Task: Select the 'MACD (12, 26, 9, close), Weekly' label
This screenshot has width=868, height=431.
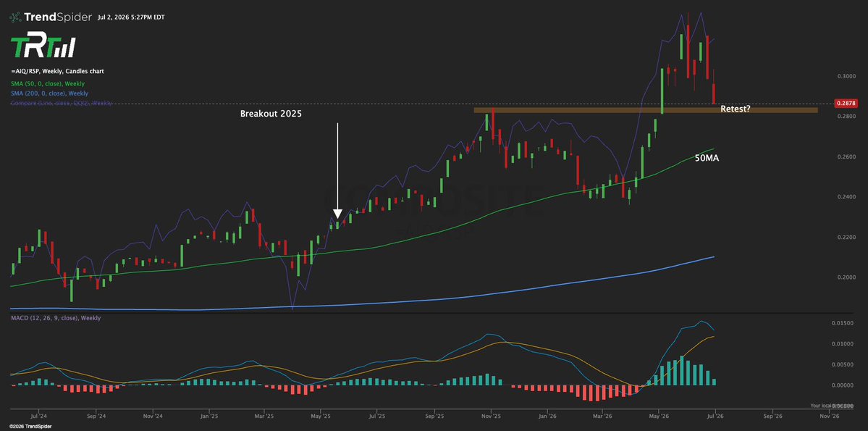Action: [56, 318]
